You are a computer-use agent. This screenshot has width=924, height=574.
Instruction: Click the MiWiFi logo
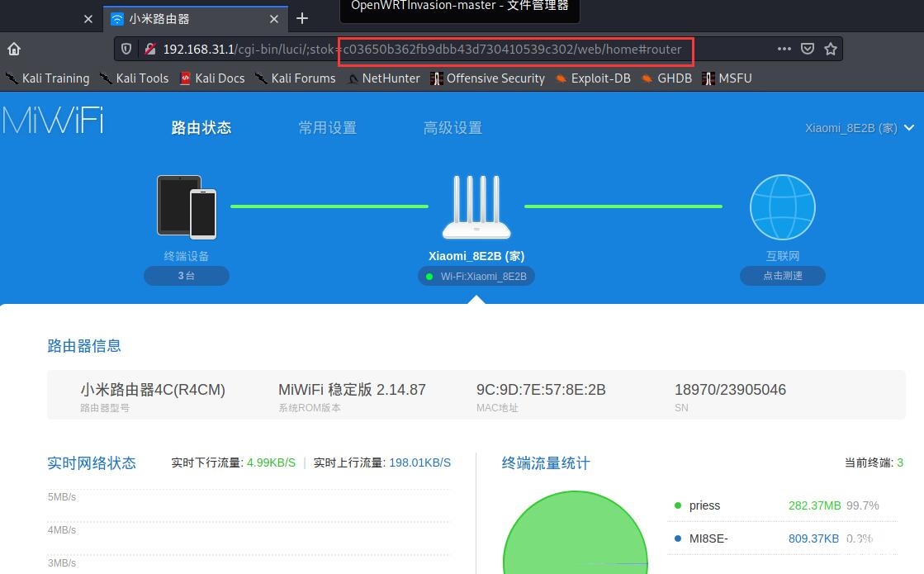(x=53, y=121)
